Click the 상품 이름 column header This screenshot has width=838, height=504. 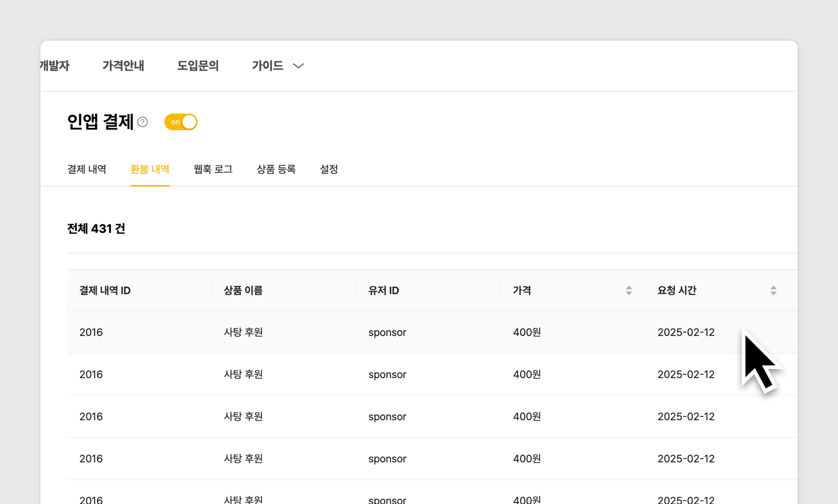243,290
